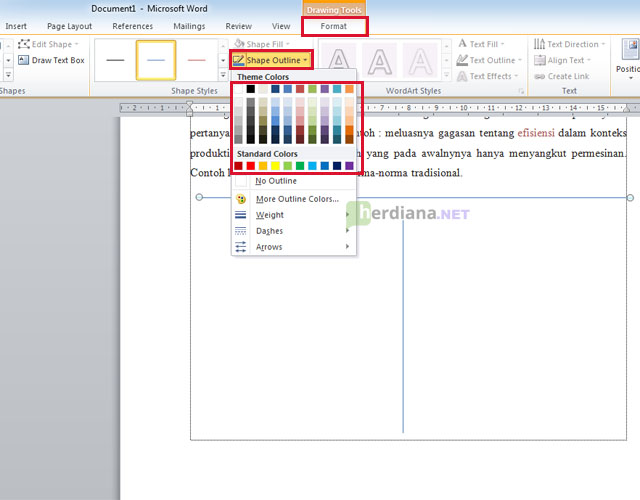
Task: Open the Page Layout tab
Action: (69, 26)
